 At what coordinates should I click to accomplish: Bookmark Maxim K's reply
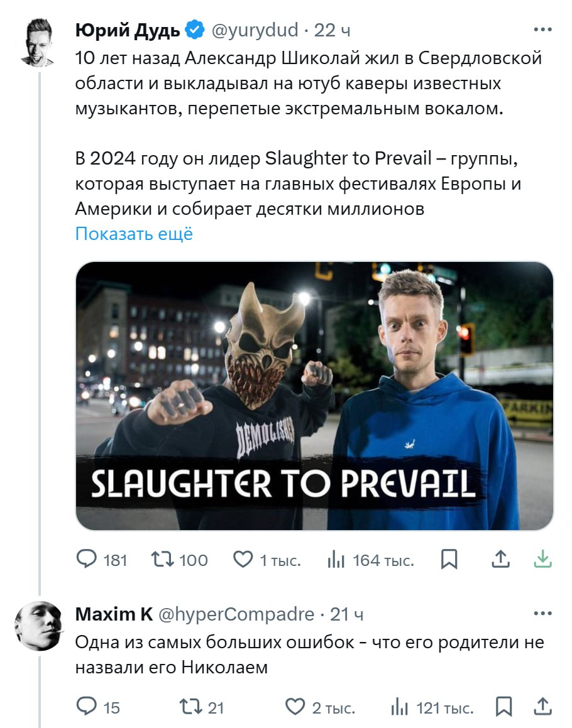[503, 706]
